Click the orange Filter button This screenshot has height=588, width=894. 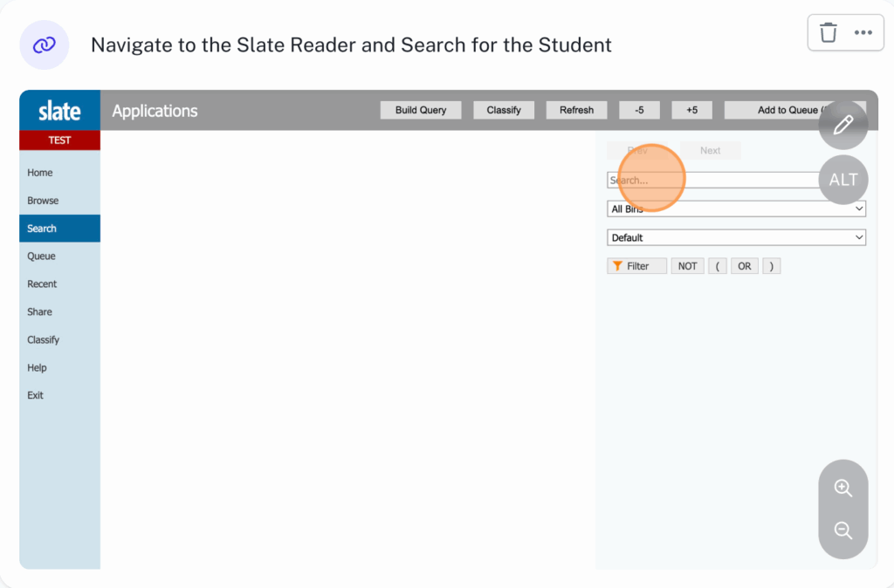(x=636, y=266)
